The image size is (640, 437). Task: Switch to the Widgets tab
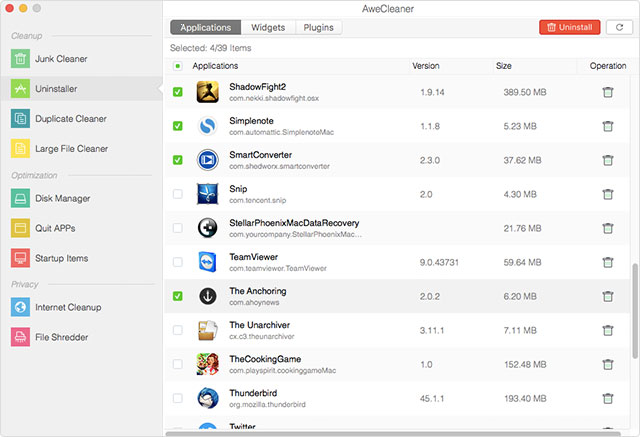(267, 28)
